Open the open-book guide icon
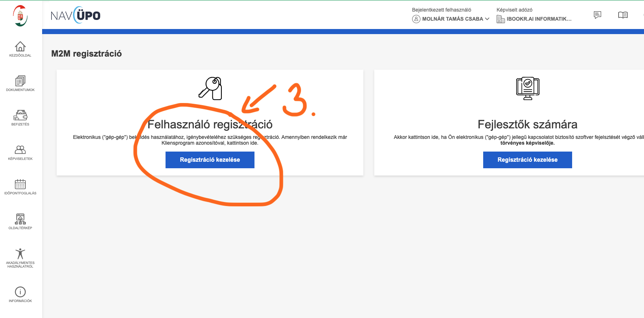This screenshot has height=318, width=644. [623, 15]
